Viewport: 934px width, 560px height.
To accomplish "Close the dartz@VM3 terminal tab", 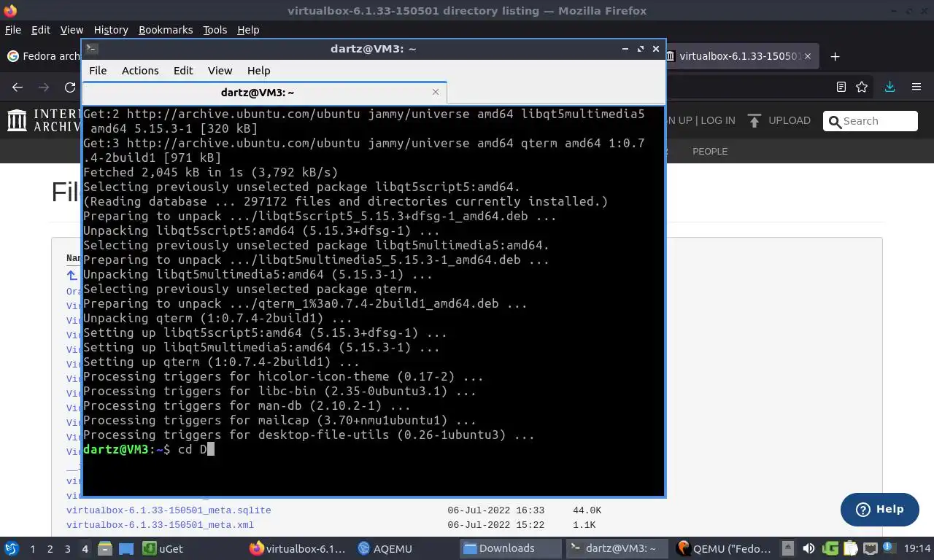I will pos(436,92).
